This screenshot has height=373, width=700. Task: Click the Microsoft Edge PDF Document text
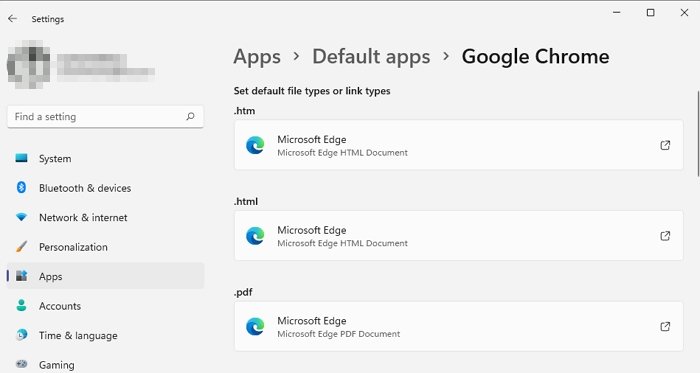tap(338, 334)
